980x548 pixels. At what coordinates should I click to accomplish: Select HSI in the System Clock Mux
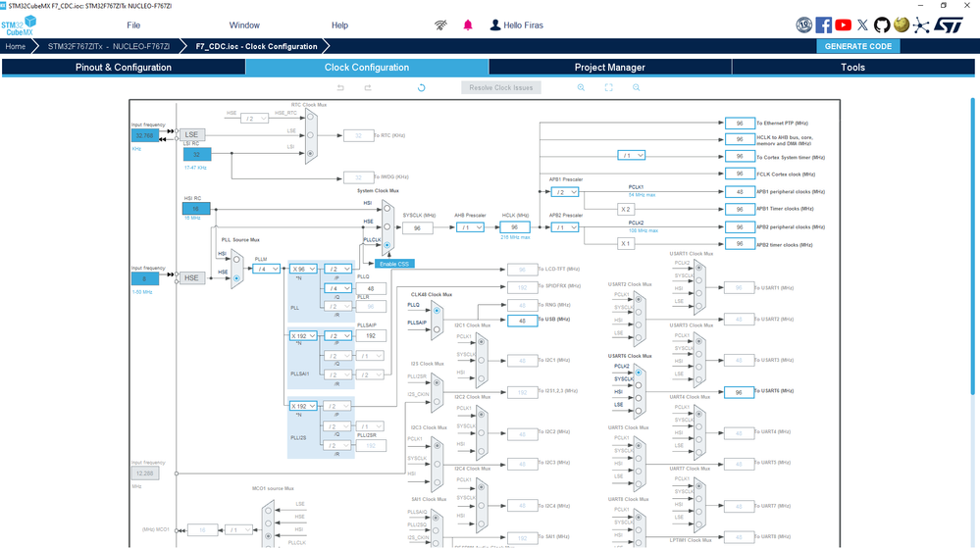tap(387, 208)
